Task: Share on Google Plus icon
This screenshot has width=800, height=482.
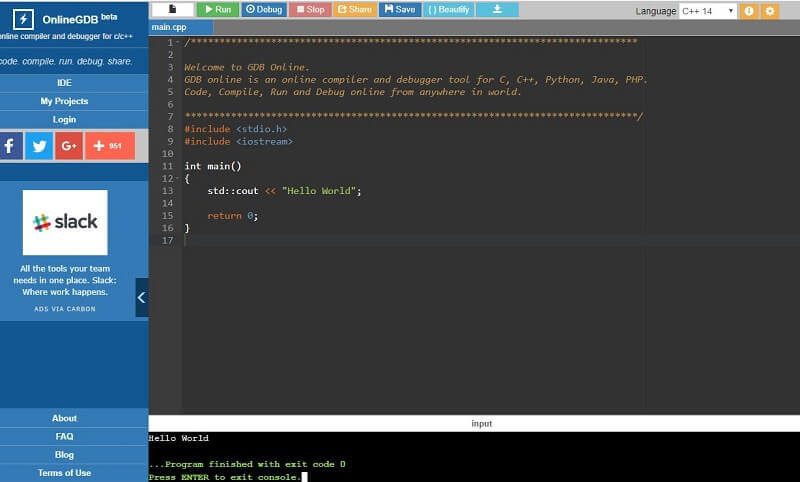Action: 69,146
